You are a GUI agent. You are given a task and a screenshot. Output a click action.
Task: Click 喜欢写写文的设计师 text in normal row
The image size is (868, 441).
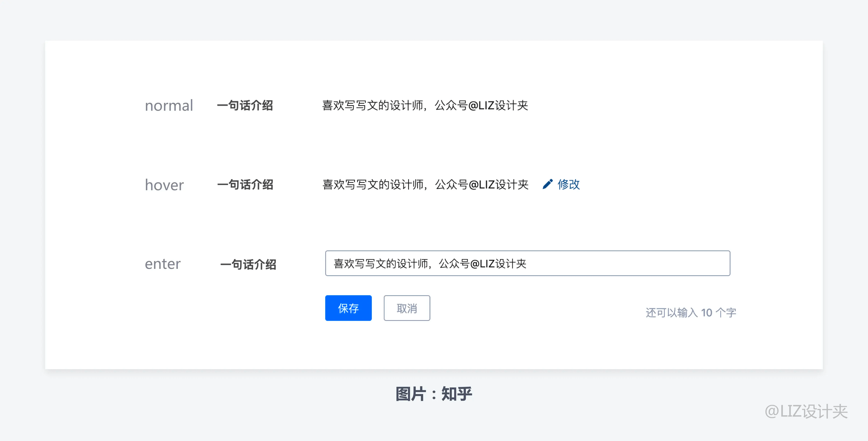[x=373, y=106]
